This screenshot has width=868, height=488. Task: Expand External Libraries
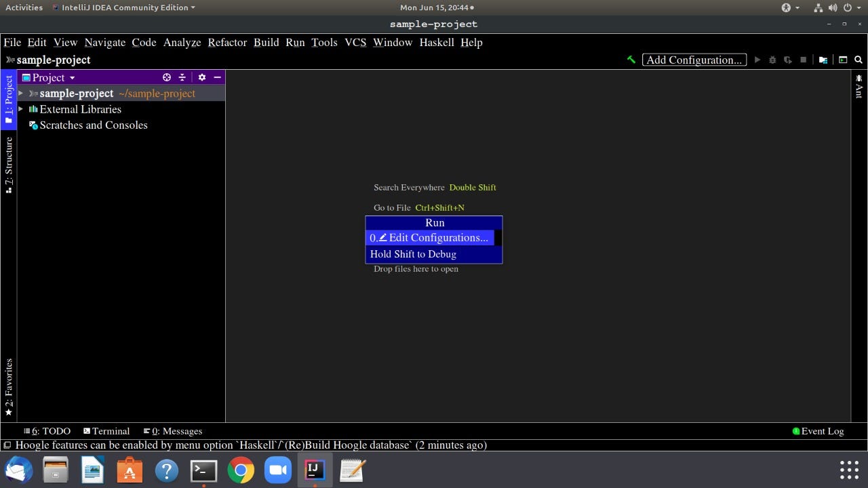tap(20, 109)
